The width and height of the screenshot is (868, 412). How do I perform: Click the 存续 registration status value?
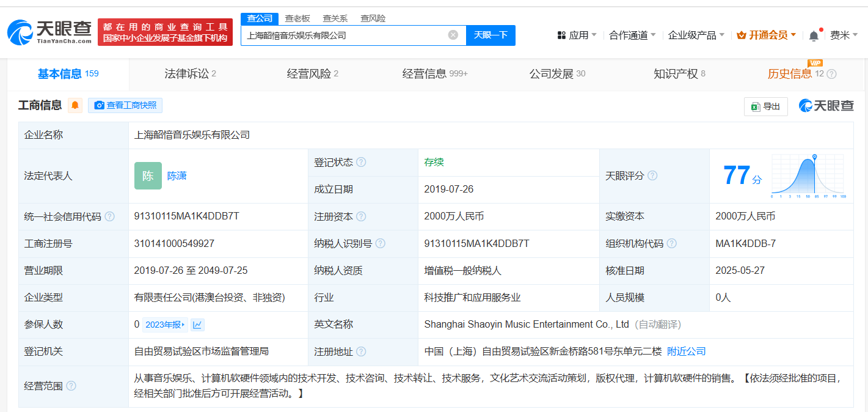[434, 163]
